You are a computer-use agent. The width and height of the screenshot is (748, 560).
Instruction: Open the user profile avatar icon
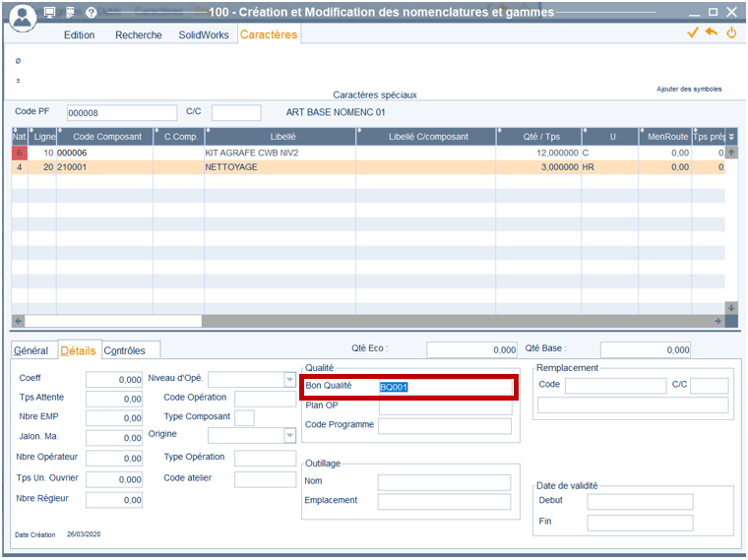click(x=23, y=18)
